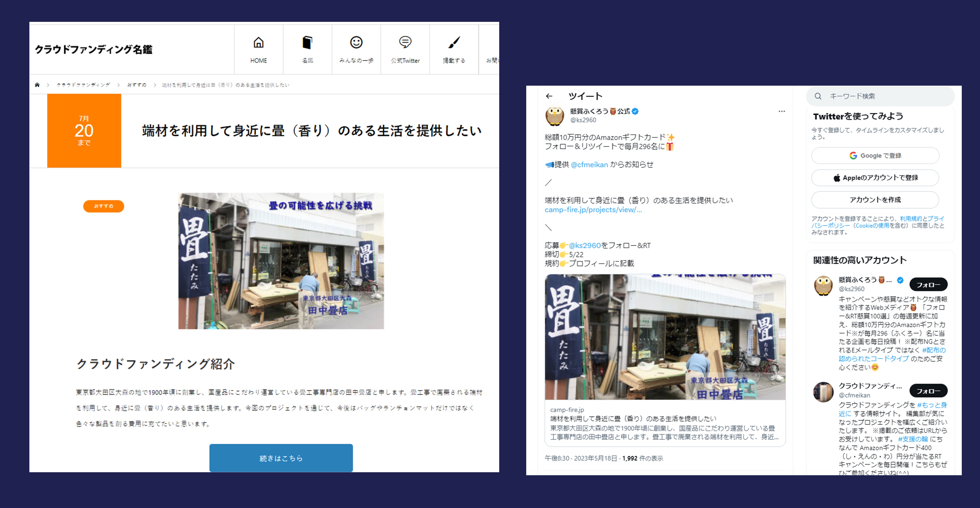Open the 名鑑 book icon

[307, 43]
